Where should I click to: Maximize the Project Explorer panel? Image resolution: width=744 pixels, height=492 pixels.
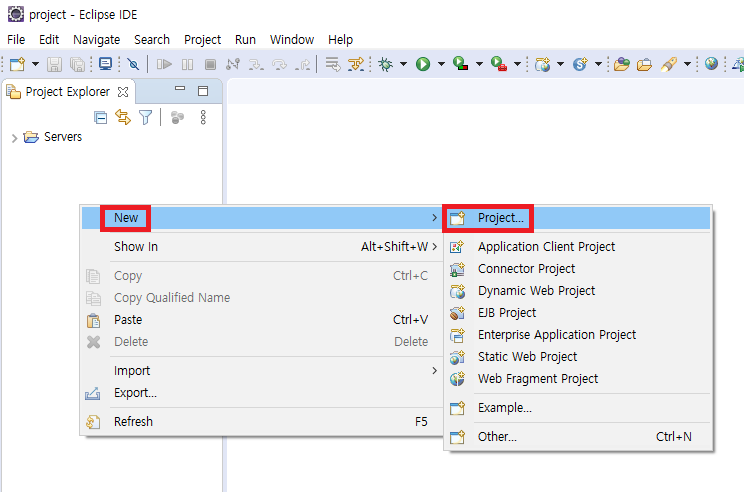click(203, 91)
